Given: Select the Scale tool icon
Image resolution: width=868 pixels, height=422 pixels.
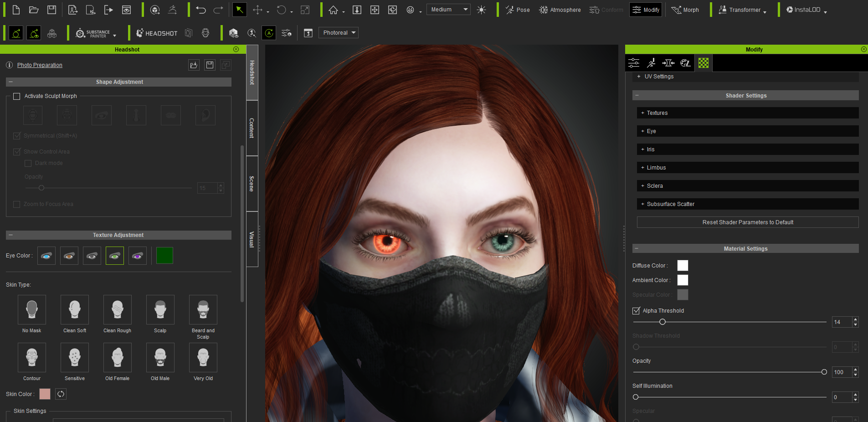Looking at the screenshot, I should click(305, 10).
